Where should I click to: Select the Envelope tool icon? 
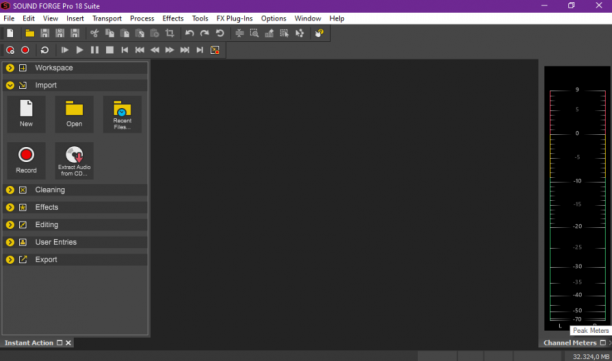pos(299,33)
